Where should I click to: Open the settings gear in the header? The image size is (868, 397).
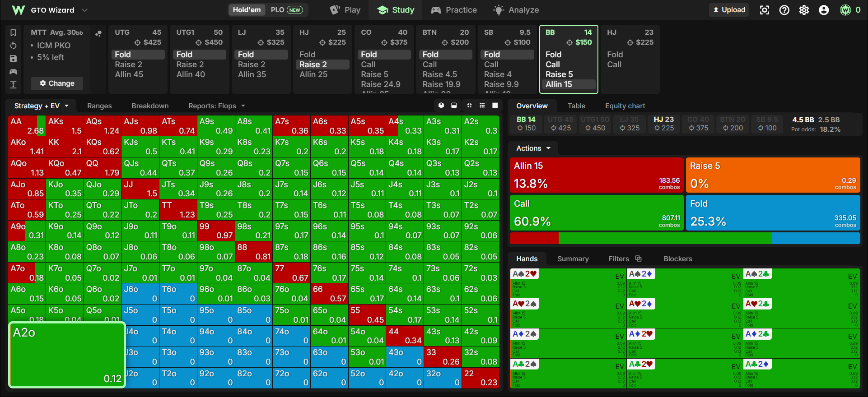click(804, 10)
